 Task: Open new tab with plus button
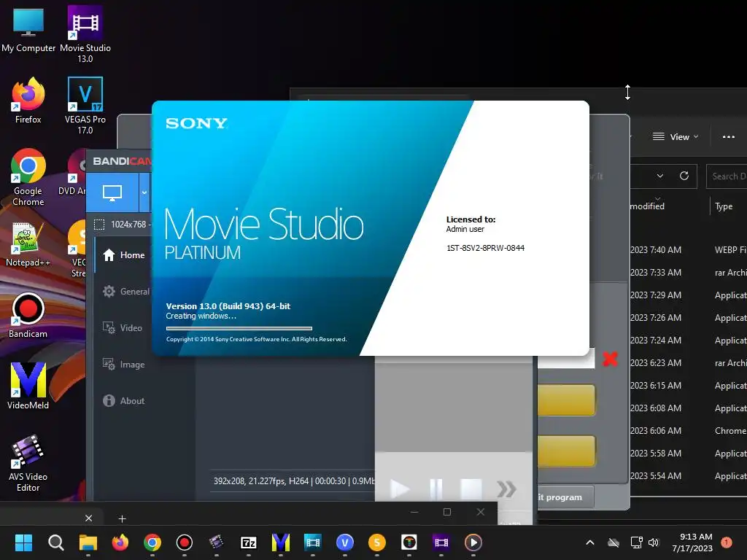coord(122,518)
